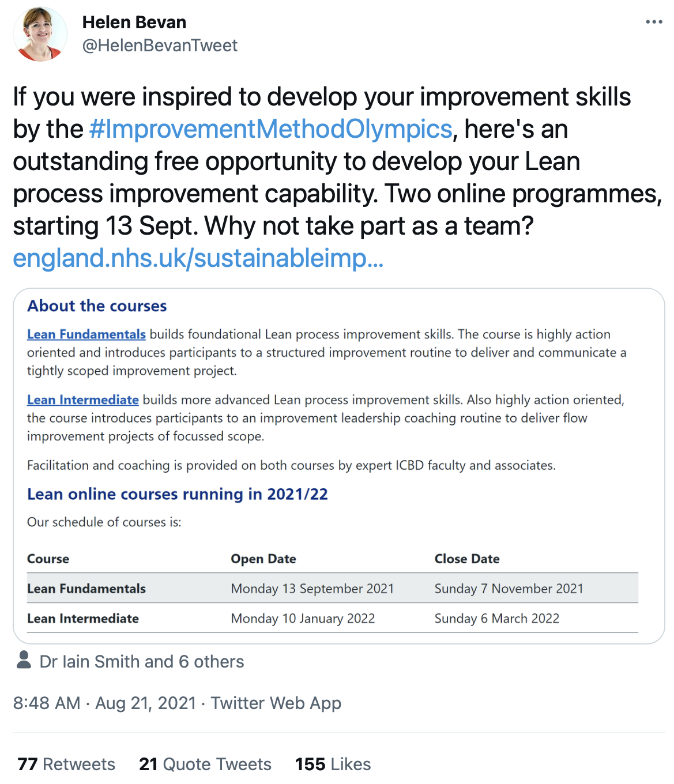
Task: Show the 77 Retweets list
Action: click(66, 764)
